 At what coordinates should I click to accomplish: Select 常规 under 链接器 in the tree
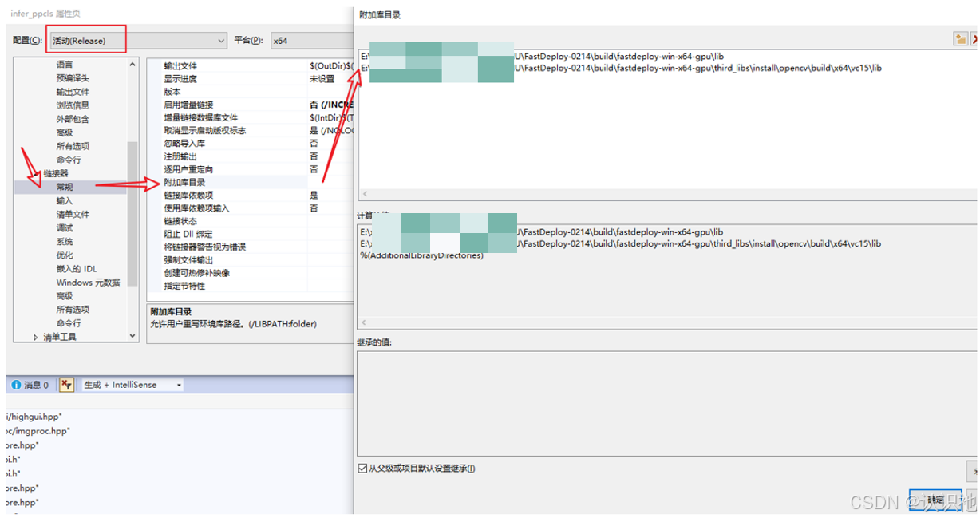(65, 187)
